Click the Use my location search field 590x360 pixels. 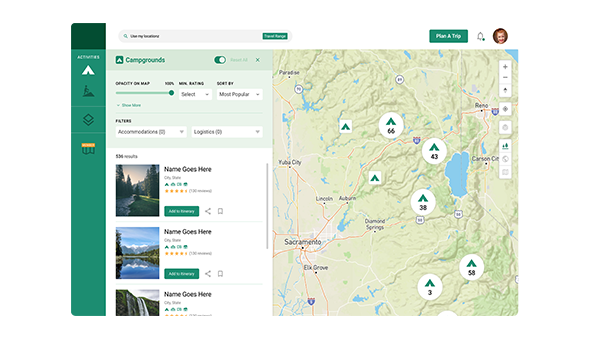pyautogui.click(x=192, y=36)
